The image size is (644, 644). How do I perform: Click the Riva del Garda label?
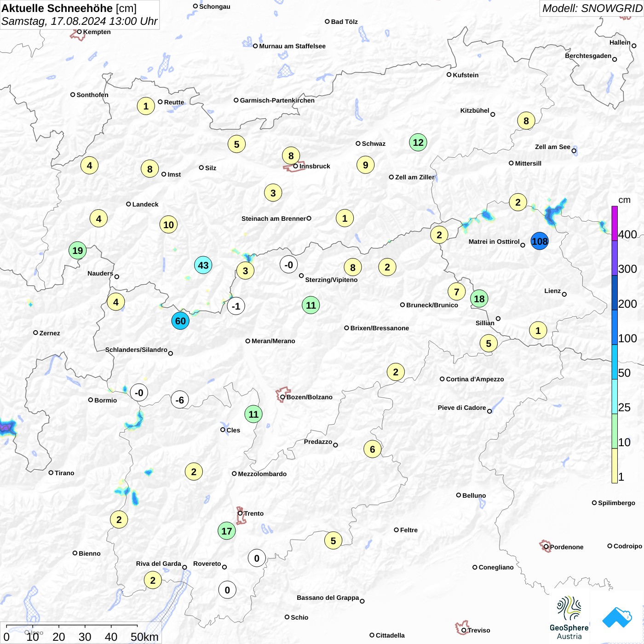pyautogui.click(x=159, y=563)
